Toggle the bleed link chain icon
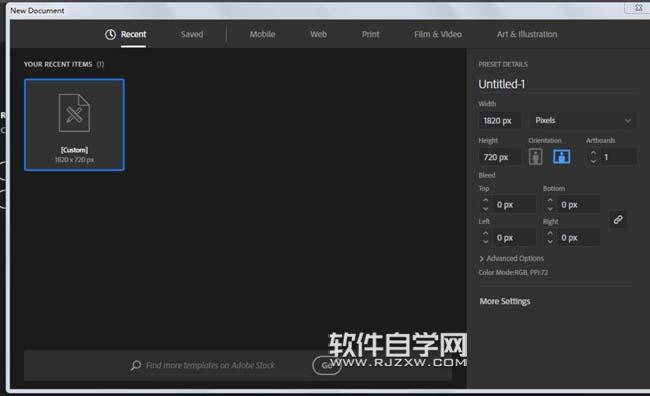The height and width of the screenshot is (396, 650). tap(618, 219)
